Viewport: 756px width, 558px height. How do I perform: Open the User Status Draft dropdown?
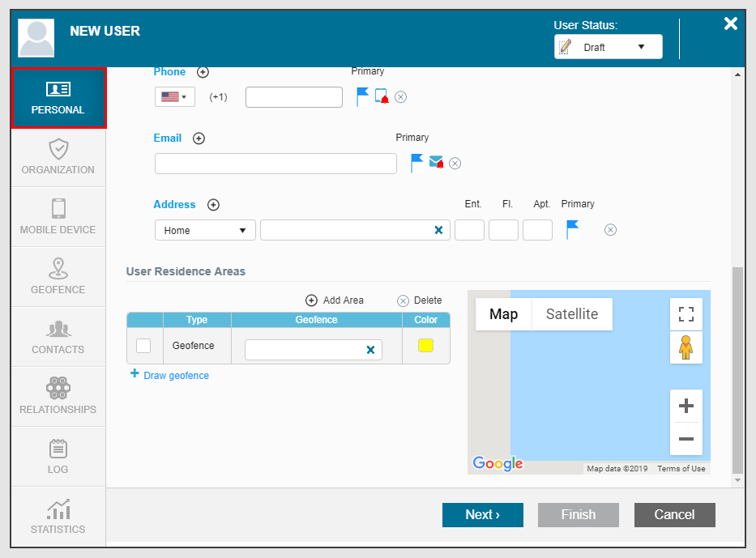click(608, 47)
